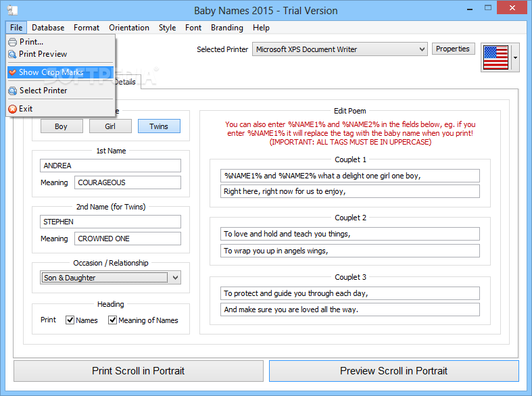This screenshot has height=396, width=532.
Task: Open the Style menu
Action: [167, 28]
